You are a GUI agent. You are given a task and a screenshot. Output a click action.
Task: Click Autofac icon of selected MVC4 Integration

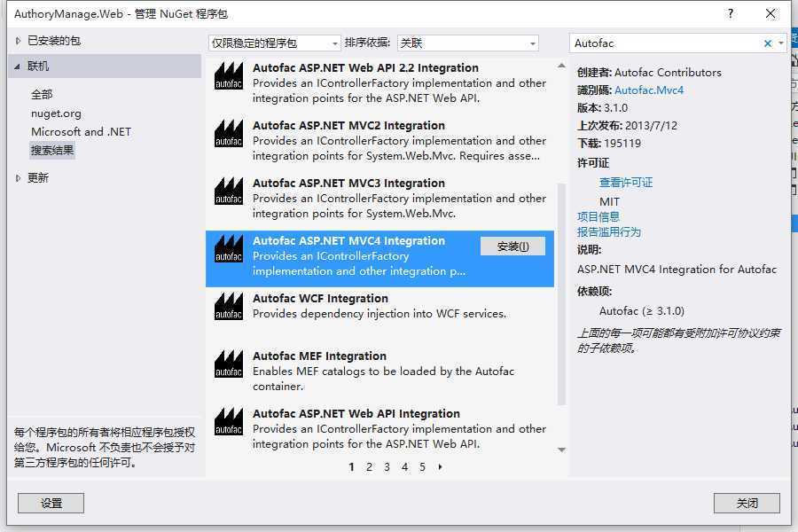[229, 248]
